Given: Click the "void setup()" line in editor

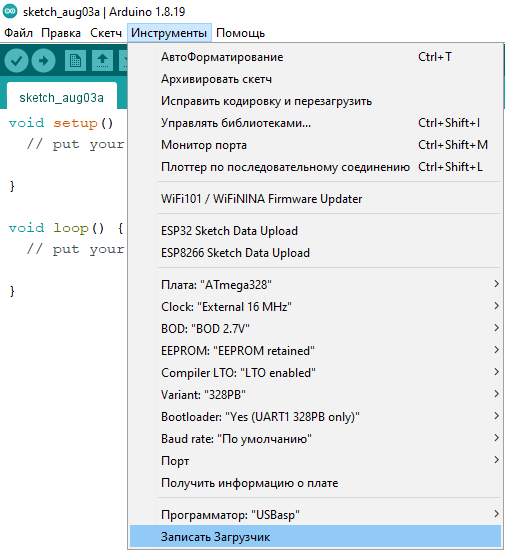Looking at the screenshot, I should pyautogui.click(x=61, y=123).
